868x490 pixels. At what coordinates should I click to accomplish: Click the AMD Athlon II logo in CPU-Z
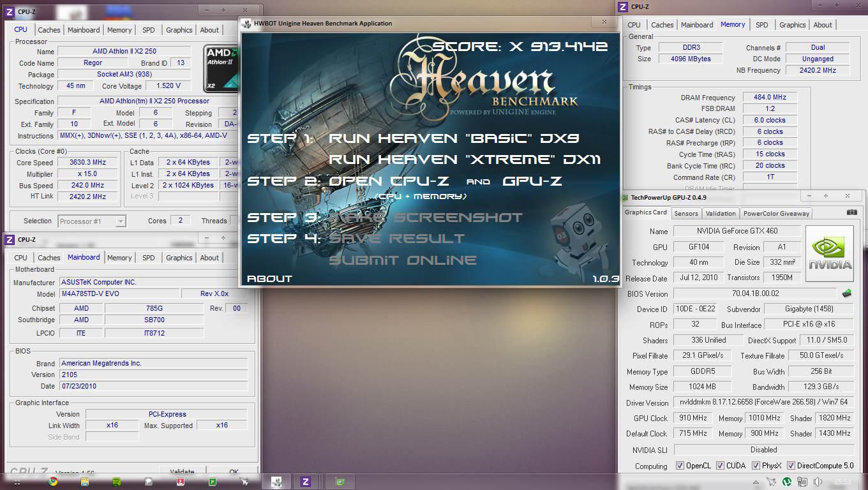(220, 68)
